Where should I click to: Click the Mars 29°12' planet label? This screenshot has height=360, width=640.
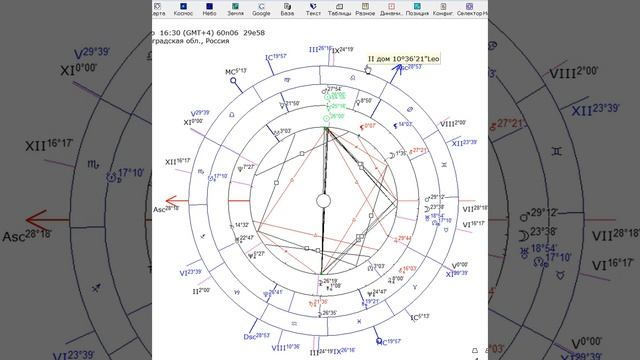coord(434,198)
